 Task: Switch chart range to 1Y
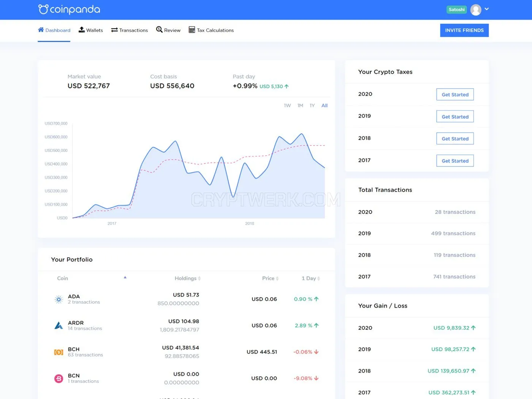[312, 106]
